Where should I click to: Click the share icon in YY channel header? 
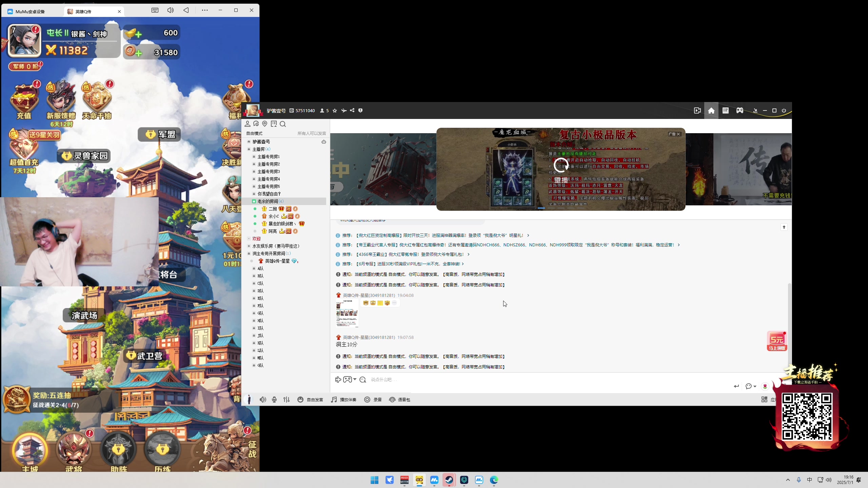point(352,110)
